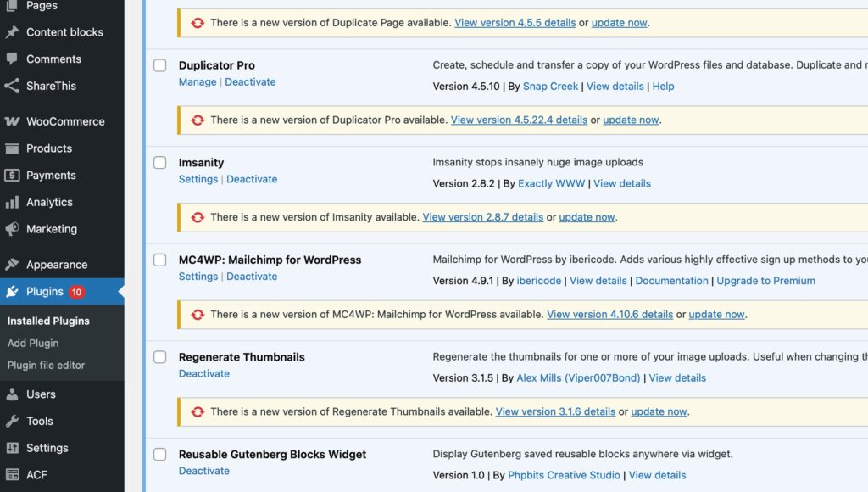Click the ACF grid icon

coord(12,475)
